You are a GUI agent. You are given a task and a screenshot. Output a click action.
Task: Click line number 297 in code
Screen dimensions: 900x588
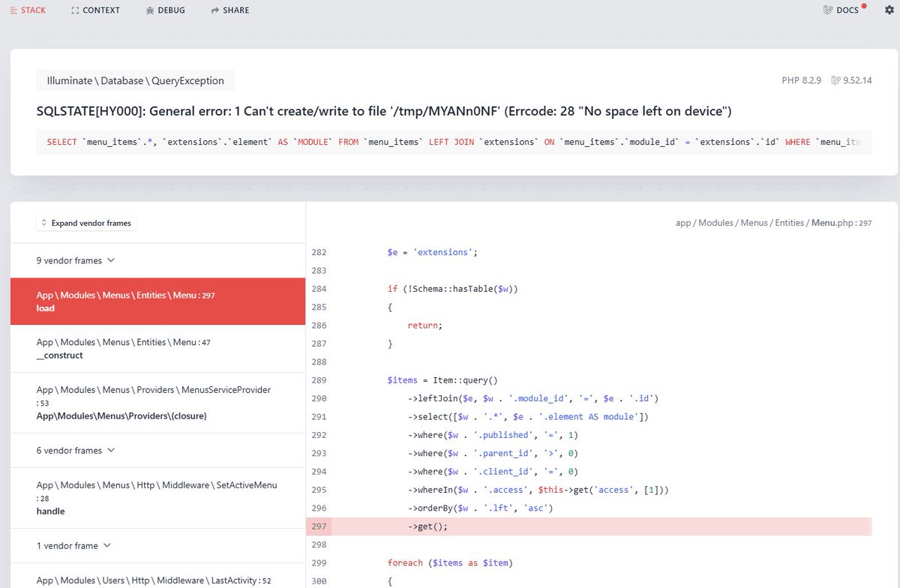coord(319,526)
